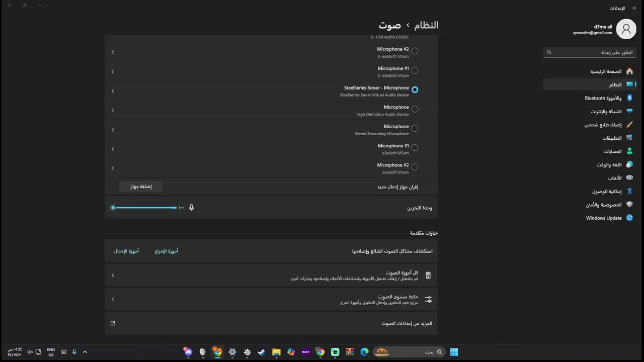Open the d7me all account avatar
The height and width of the screenshot is (362, 644).
pyautogui.click(x=626, y=29)
